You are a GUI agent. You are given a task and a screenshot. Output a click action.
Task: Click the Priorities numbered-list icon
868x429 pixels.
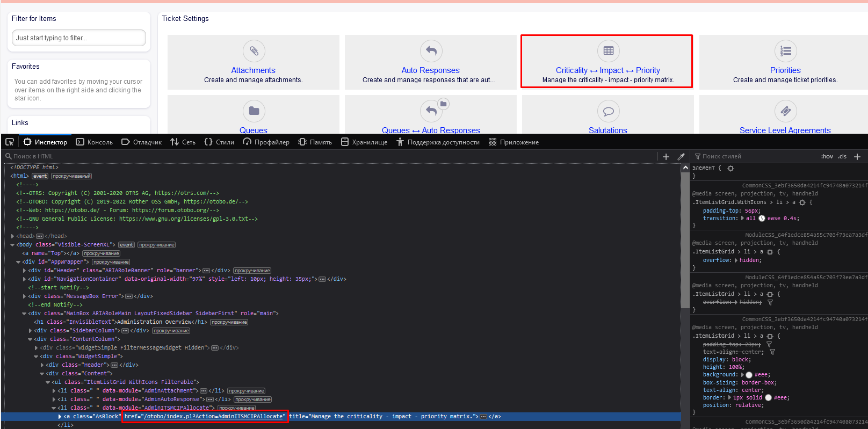(x=785, y=51)
